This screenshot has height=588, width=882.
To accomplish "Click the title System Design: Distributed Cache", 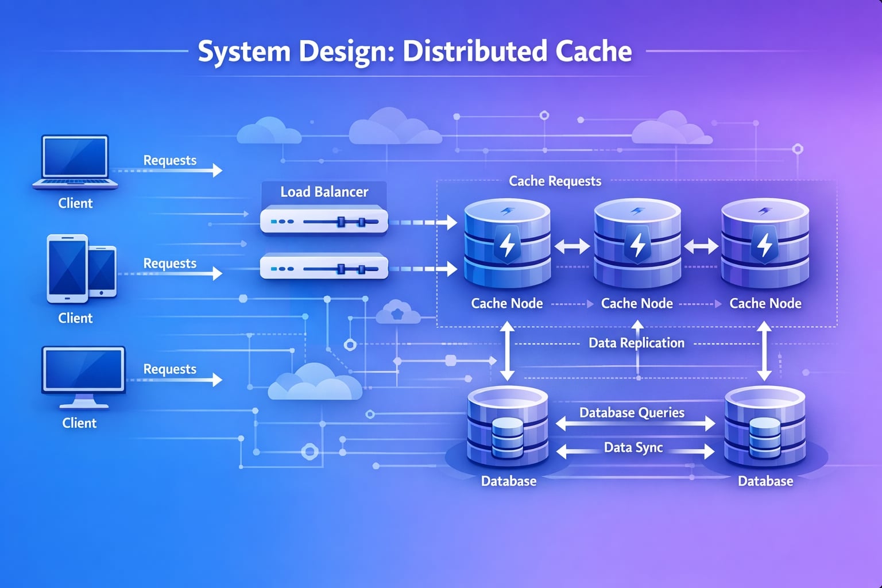I will [415, 52].
